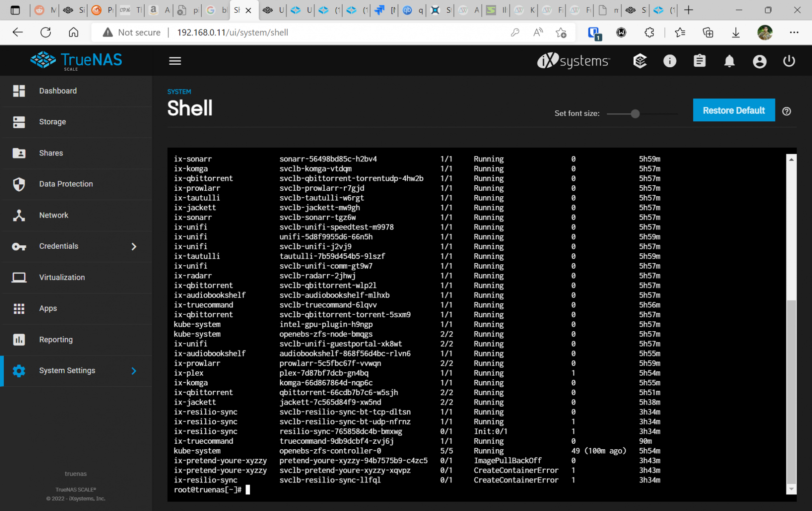Open the browser profile avatar
This screenshot has width=812, height=511.
coord(765,32)
